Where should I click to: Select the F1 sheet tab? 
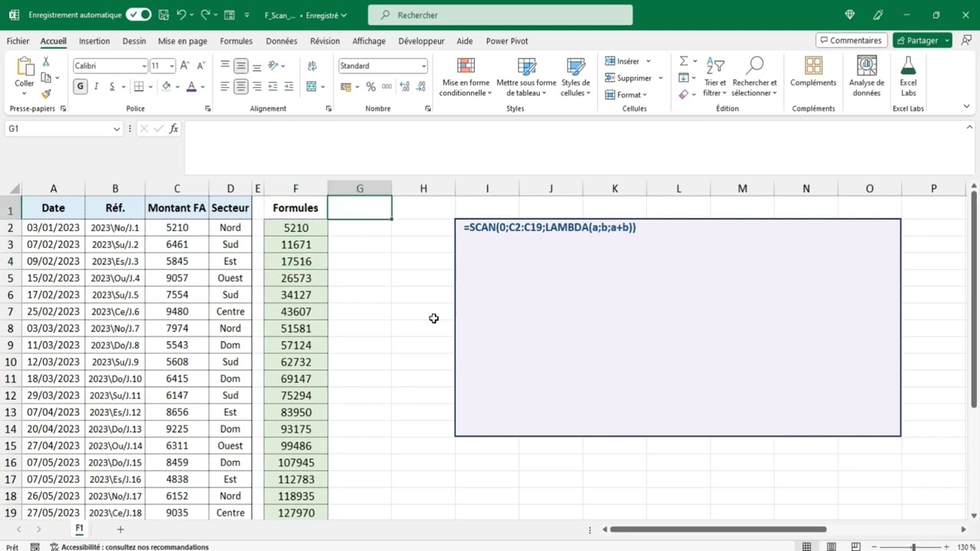(x=79, y=529)
